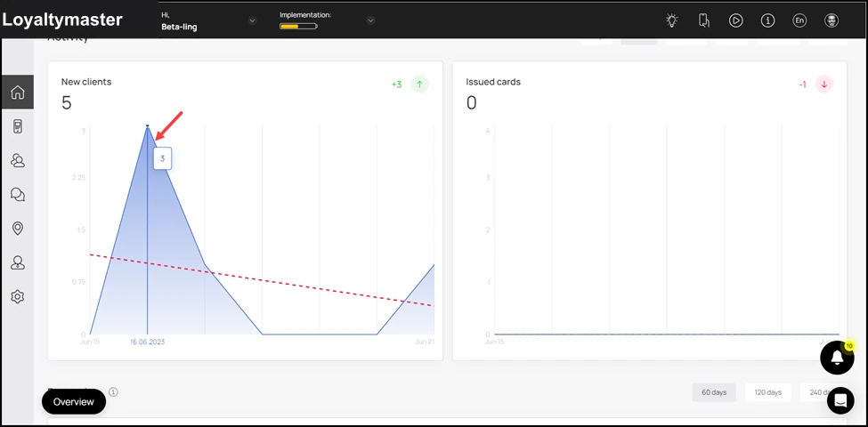Click the Implementation progress bar
868x427 pixels.
[298, 26]
